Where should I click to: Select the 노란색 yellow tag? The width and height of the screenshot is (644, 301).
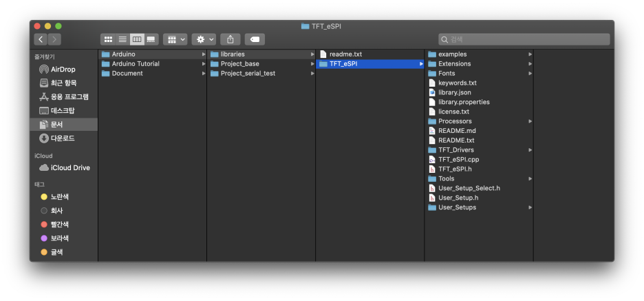(64, 197)
